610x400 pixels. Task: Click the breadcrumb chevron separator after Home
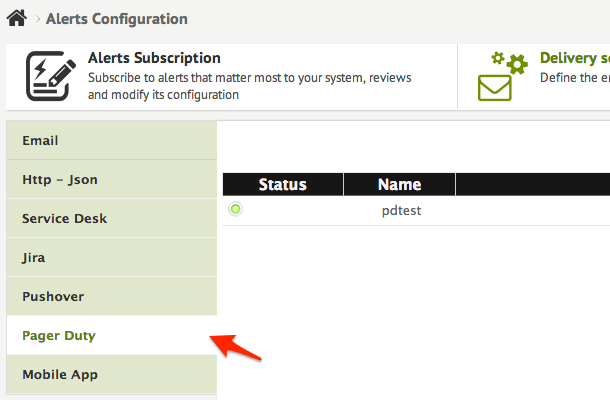(35, 19)
